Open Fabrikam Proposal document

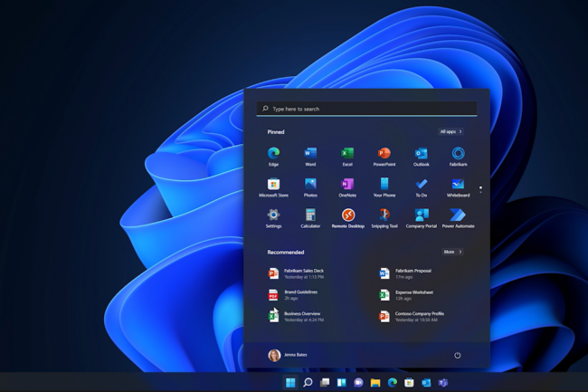click(406, 273)
